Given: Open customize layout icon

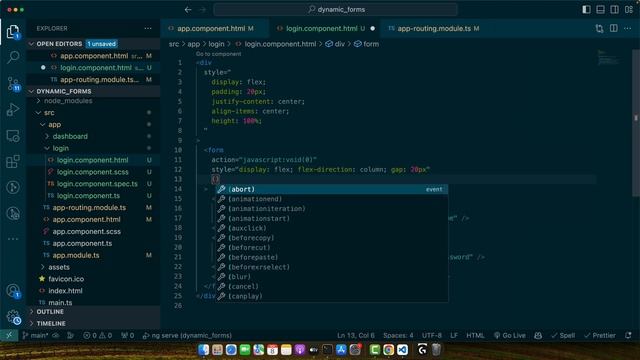Looking at the screenshot, I should [629, 9].
